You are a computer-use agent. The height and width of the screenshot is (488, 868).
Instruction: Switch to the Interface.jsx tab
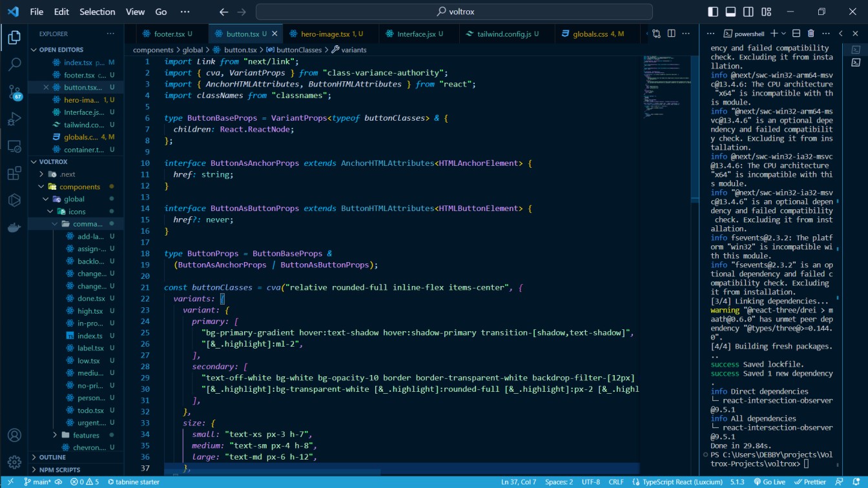[x=420, y=34]
